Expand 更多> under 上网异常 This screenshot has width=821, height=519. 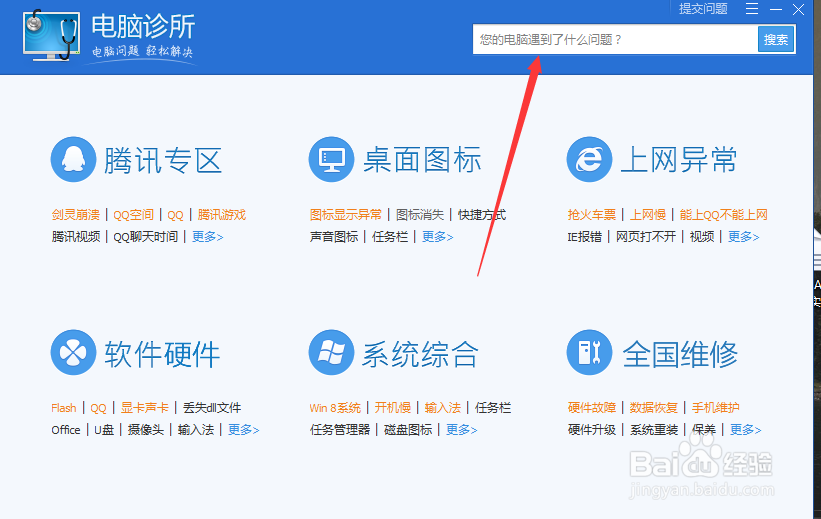click(744, 237)
